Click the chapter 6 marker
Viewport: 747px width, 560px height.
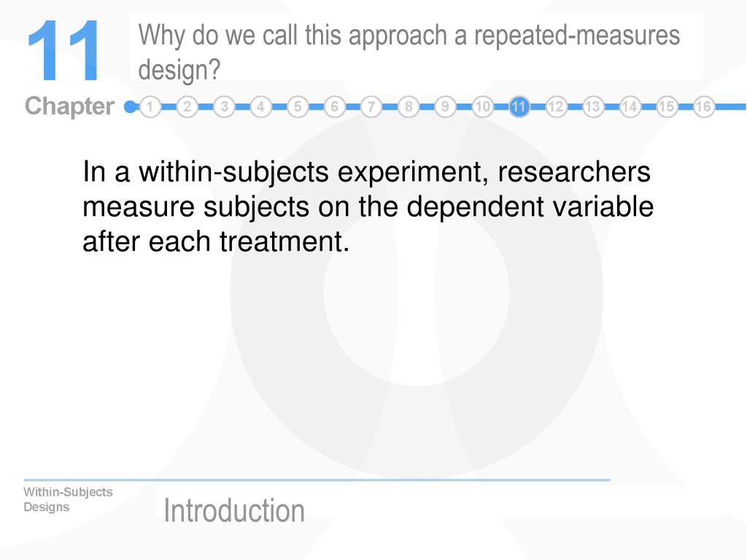pos(334,106)
